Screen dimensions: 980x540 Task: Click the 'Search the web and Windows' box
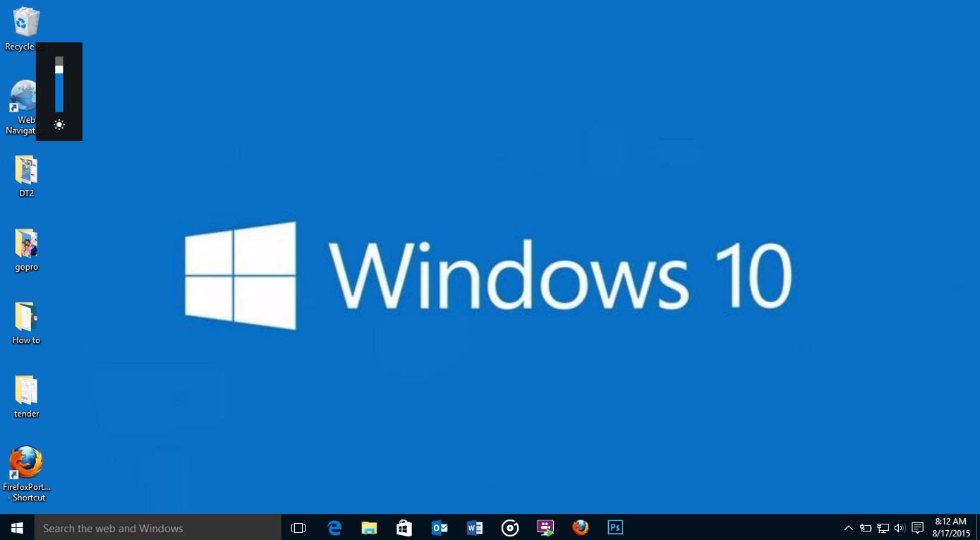(x=158, y=528)
